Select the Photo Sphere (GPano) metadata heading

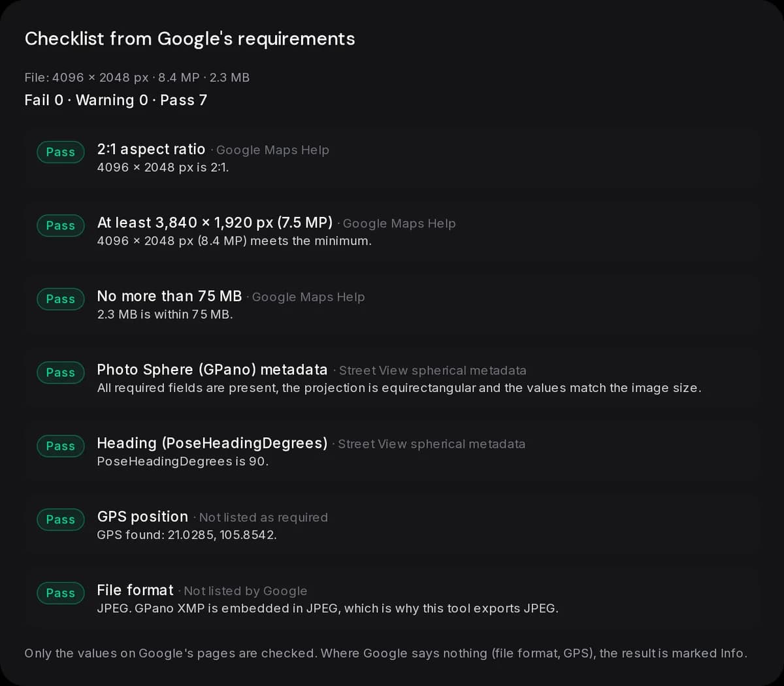click(212, 370)
